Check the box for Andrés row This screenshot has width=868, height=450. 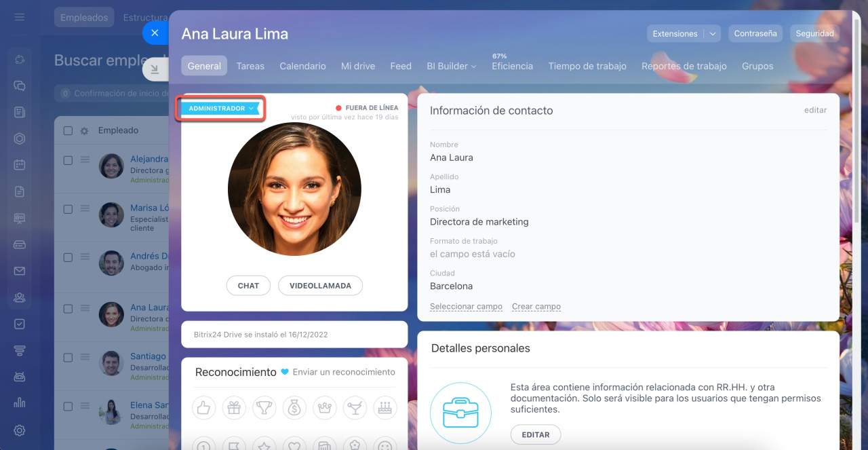68,258
